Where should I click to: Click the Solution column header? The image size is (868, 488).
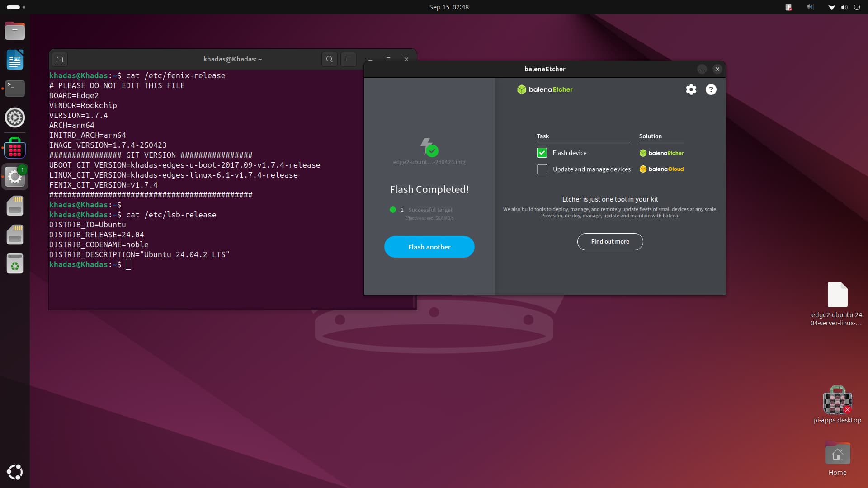(x=650, y=136)
